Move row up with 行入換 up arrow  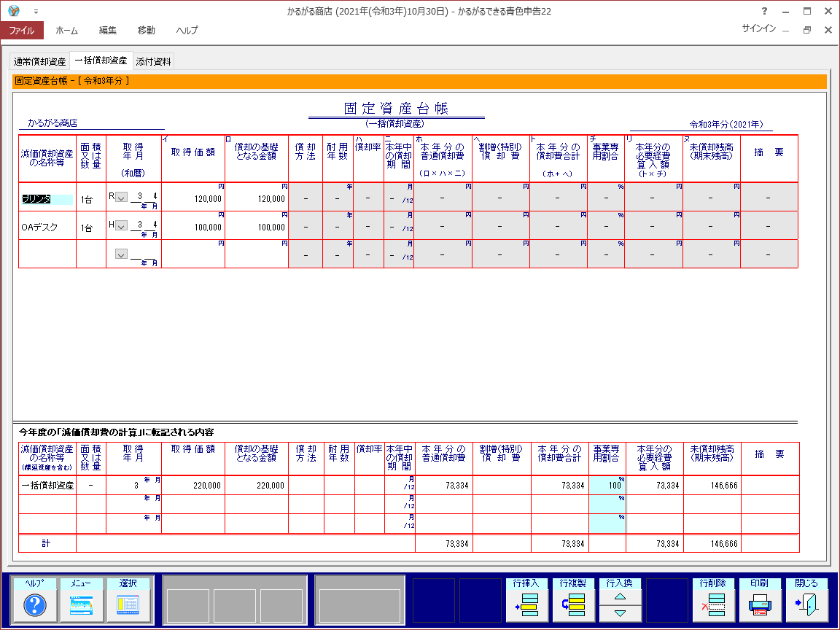tap(620, 596)
